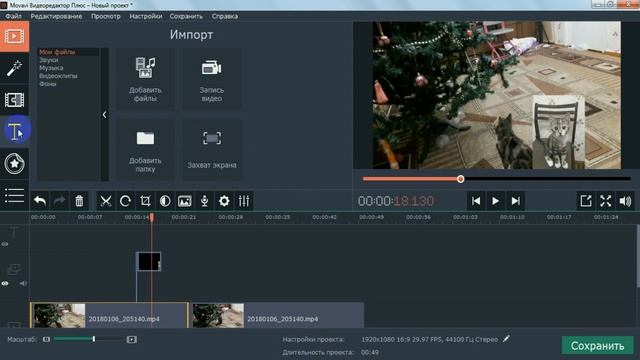Adjust preview volume speaker icon
640x360 pixels.
pyautogui.click(x=625, y=201)
